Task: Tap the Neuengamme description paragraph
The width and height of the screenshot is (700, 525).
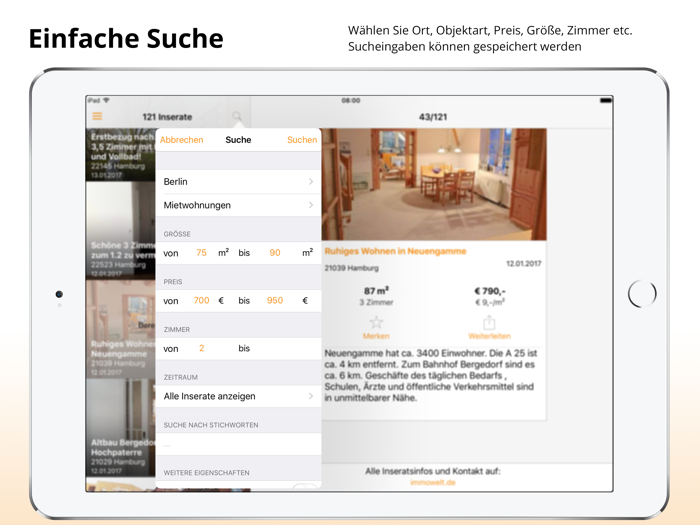Action: [x=431, y=375]
